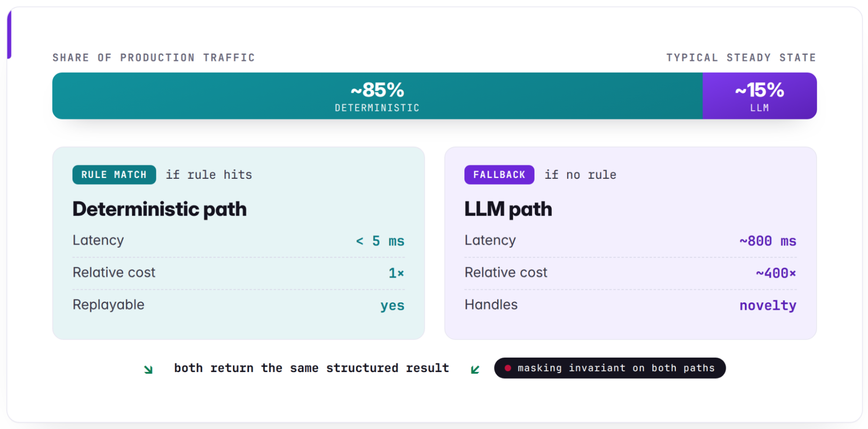This screenshot has height=429, width=868.
Task: Select the RULE MATCH badge
Action: (x=114, y=174)
